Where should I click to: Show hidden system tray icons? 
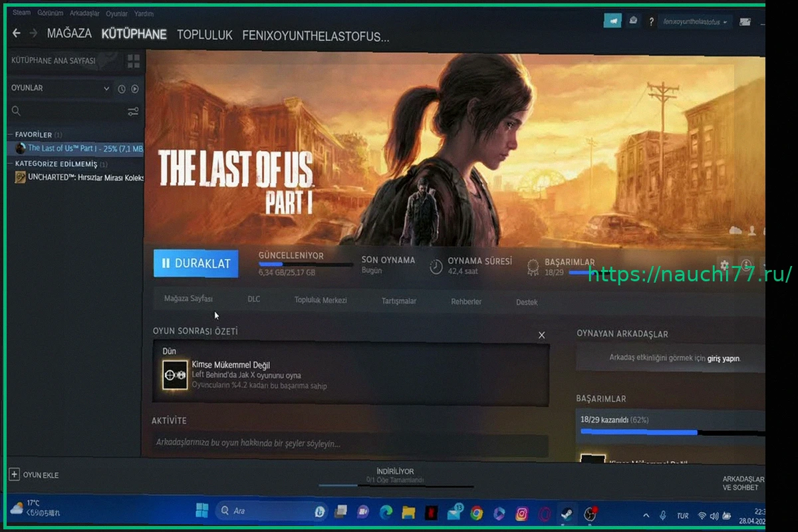(x=646, y=515)
